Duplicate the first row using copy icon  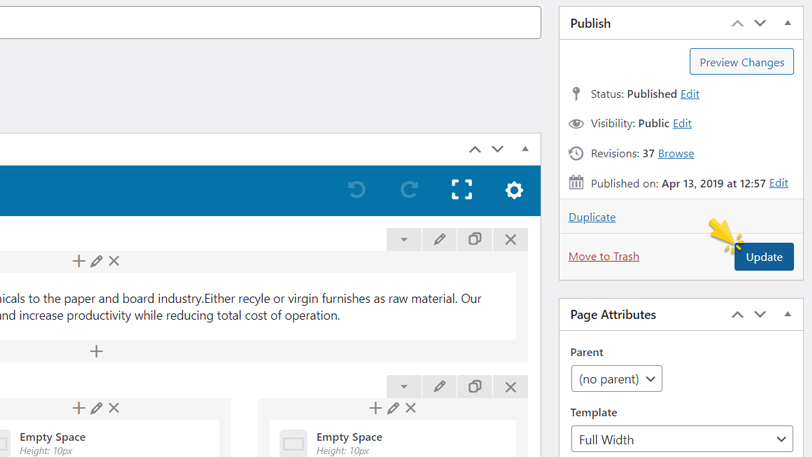[x=475, y=240]
